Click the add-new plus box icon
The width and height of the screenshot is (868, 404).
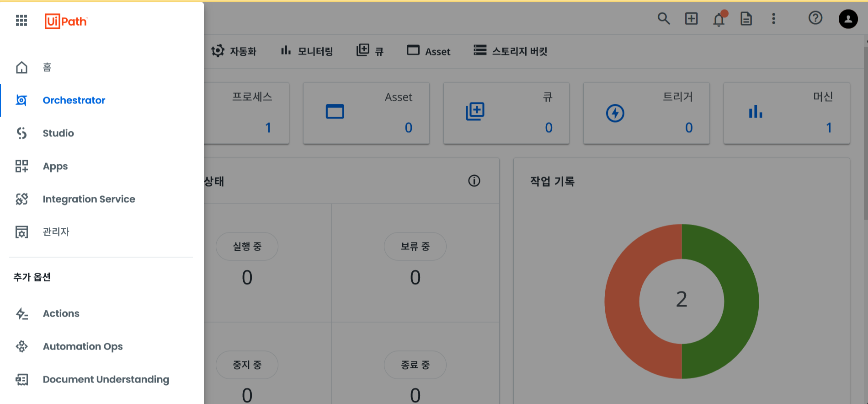point(691,19)
